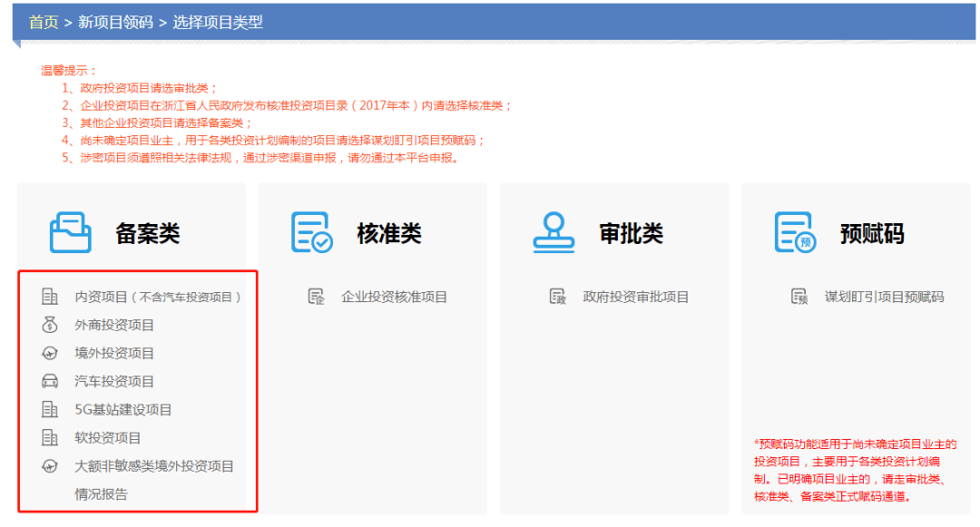This screenshot has width=980, height=527.
Task: Click the 备案类 folder icon
Action: pyautogui.click(x=71, y=232)
